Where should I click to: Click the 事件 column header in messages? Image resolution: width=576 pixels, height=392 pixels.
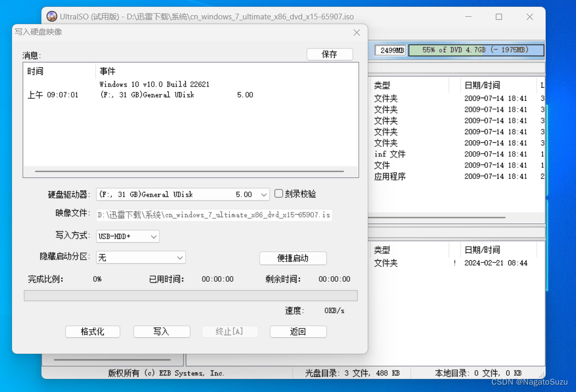(x=227, y=71)
